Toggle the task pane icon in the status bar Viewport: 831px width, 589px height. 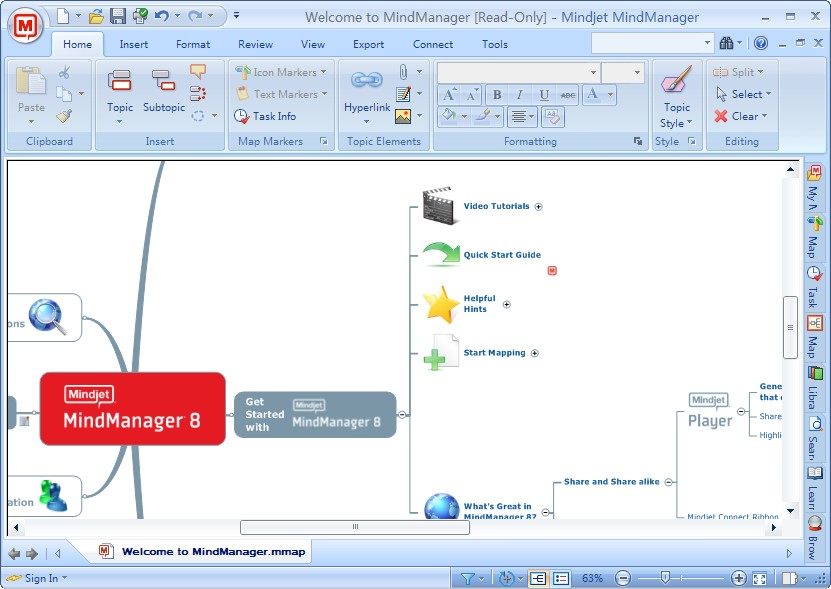click(x=790, y=578)
